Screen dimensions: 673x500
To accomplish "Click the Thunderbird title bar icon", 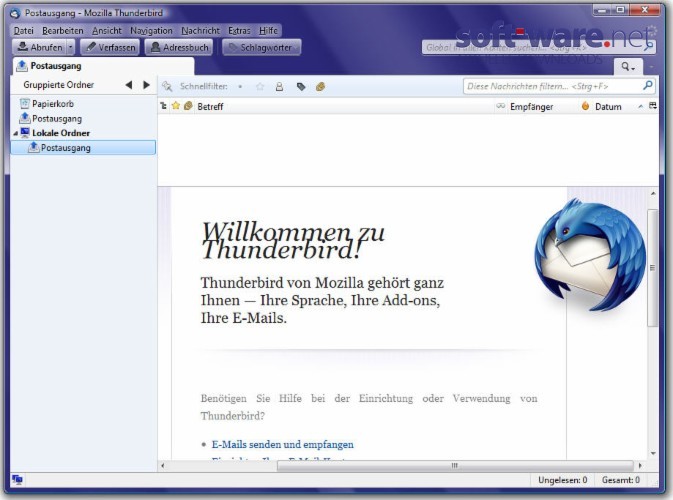I will [x=15, y=13].
